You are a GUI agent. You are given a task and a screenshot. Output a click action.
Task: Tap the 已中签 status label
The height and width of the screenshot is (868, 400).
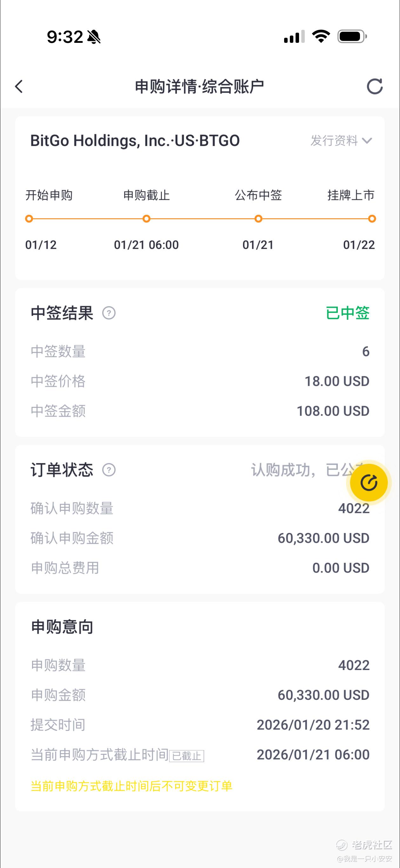(x=348, y=313)
